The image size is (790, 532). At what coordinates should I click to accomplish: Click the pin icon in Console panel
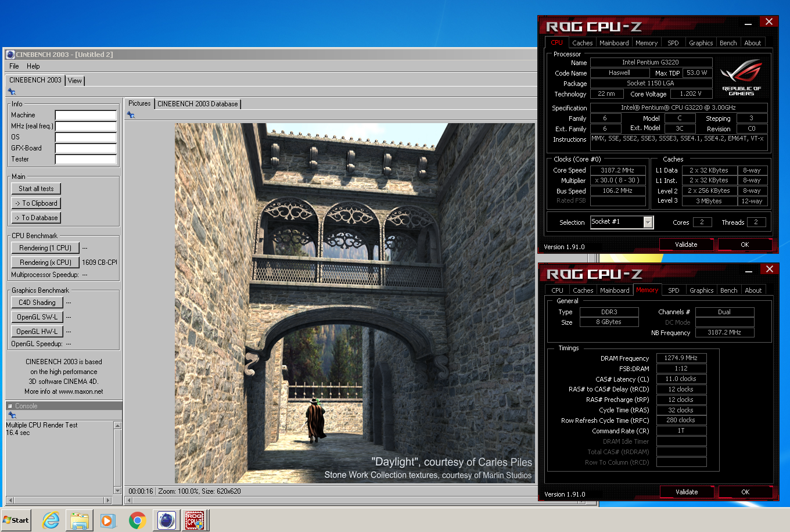pyautogui.click(x=12, y=415)
